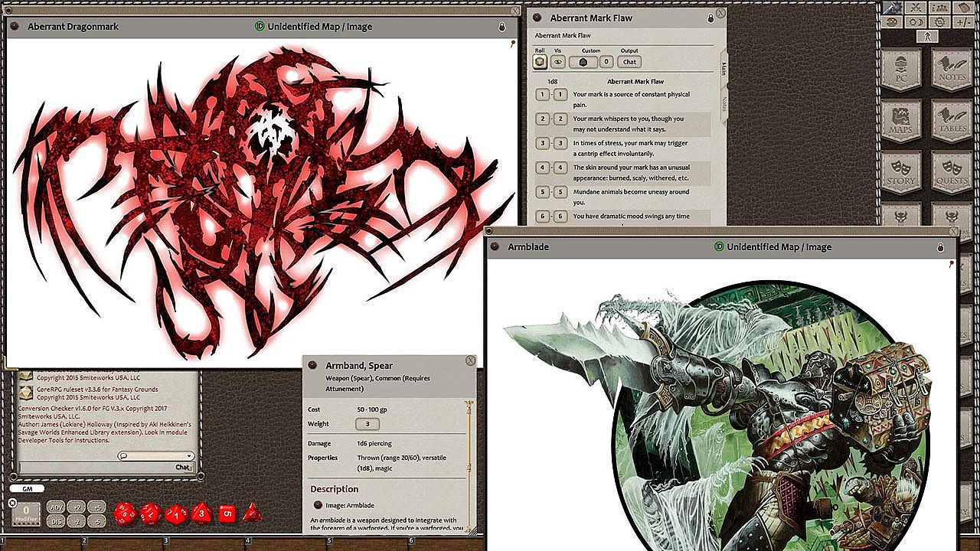The width and height of the screenshot is (980, 551).
Task: Close the Armband, Spear window
Action: [x=471, y=360]
